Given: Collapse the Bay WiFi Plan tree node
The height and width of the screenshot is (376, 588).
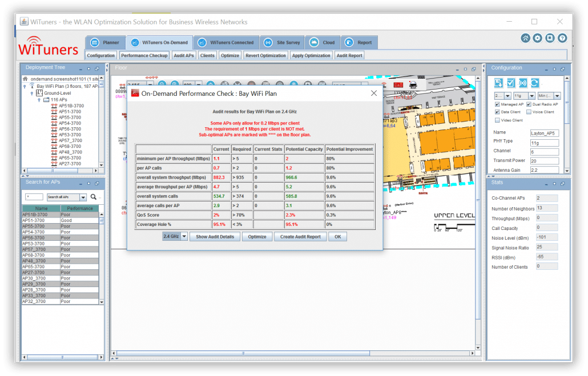Looking at the screenshot, I should (x=25, y=87).
